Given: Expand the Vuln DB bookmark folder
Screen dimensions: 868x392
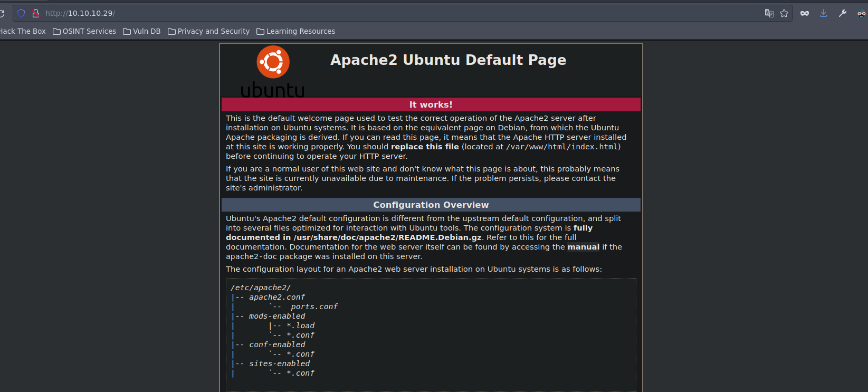Looking at the screenshot, I should coord(142,31).
